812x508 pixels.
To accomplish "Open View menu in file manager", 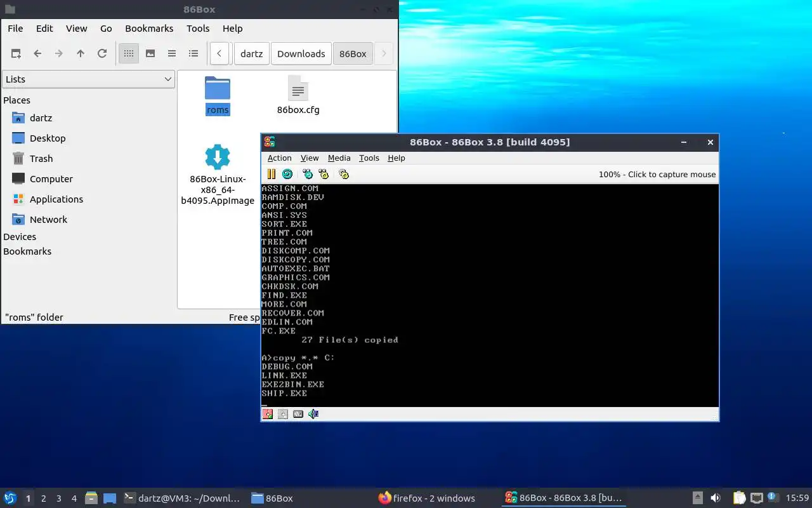I will 77,29.
